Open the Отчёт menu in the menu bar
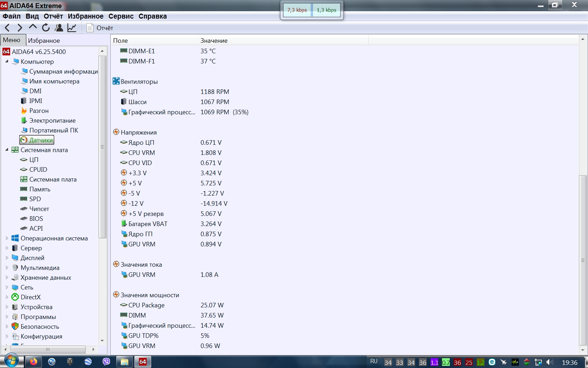 (x=53, y=16)
